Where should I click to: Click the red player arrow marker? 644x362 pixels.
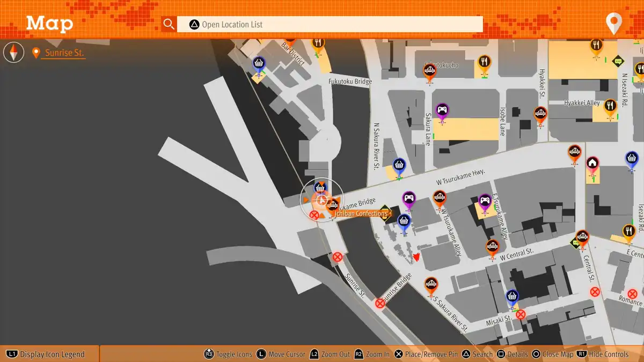tap(416, 258)
